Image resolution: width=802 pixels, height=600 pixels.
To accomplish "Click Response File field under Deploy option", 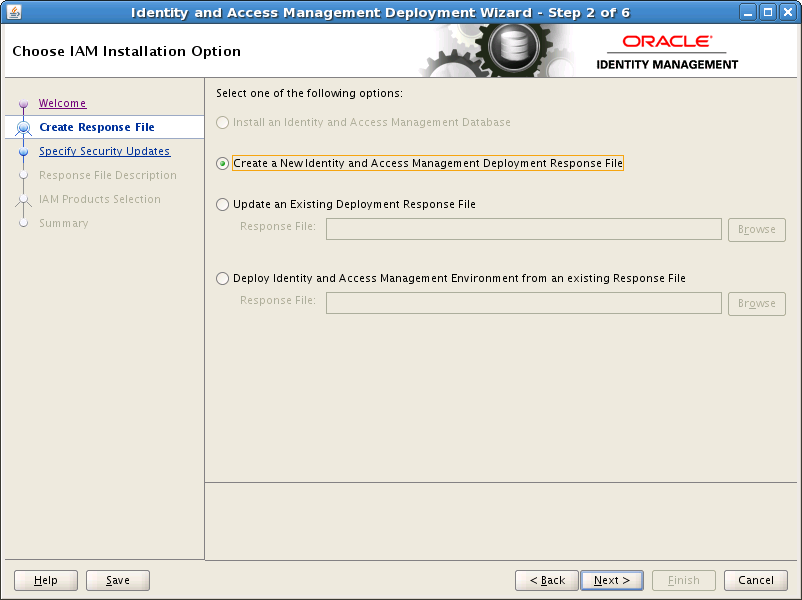I will click(524, 303).
